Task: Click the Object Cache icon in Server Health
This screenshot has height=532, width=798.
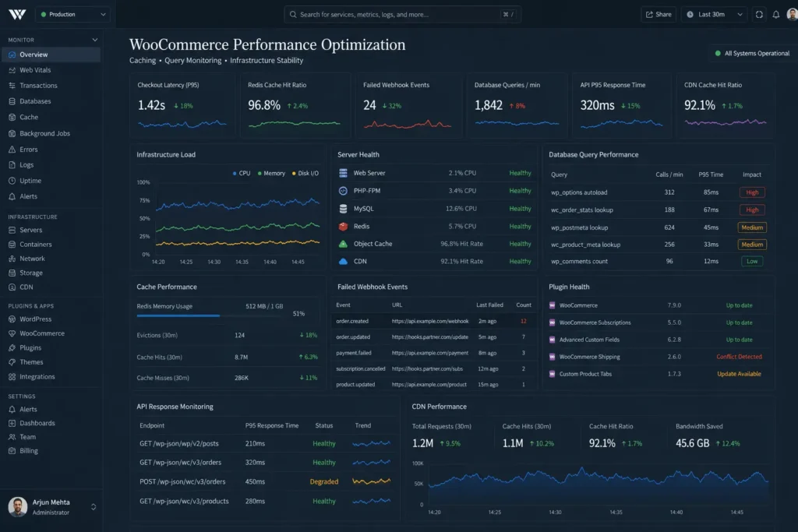Action: (343, 244)
